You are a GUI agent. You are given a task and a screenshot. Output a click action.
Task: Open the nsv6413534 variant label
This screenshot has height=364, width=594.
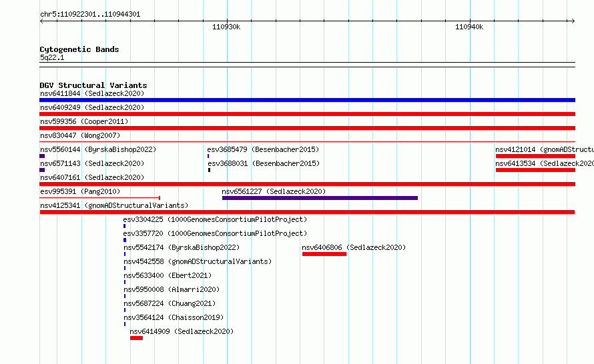pyautogui.click(x=545, y=163)
